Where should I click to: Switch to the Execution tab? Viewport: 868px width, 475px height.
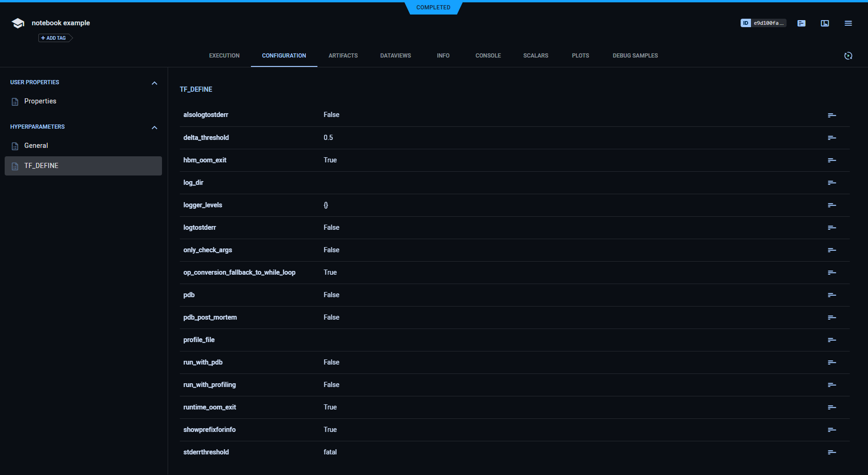(224, 56)
